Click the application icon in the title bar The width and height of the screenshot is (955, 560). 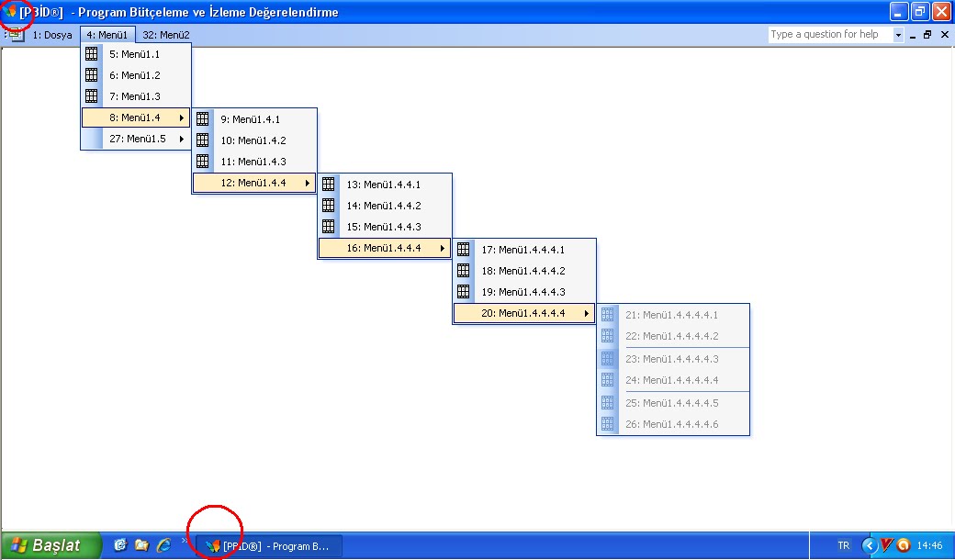pyautogui.click(x=10, y=12)
